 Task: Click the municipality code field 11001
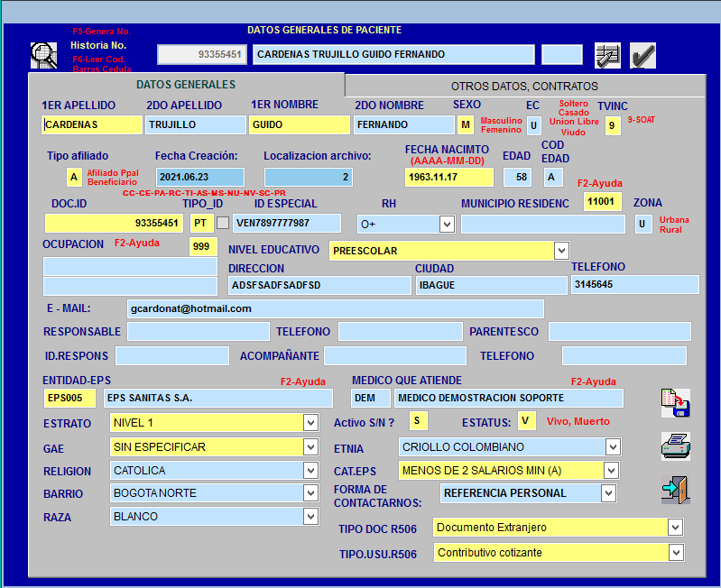(x=603, y=201)
